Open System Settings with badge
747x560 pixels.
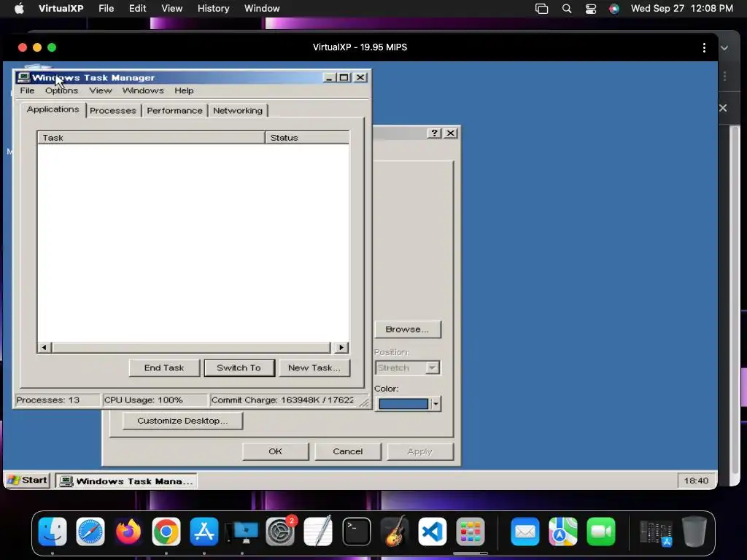(280, 532)
